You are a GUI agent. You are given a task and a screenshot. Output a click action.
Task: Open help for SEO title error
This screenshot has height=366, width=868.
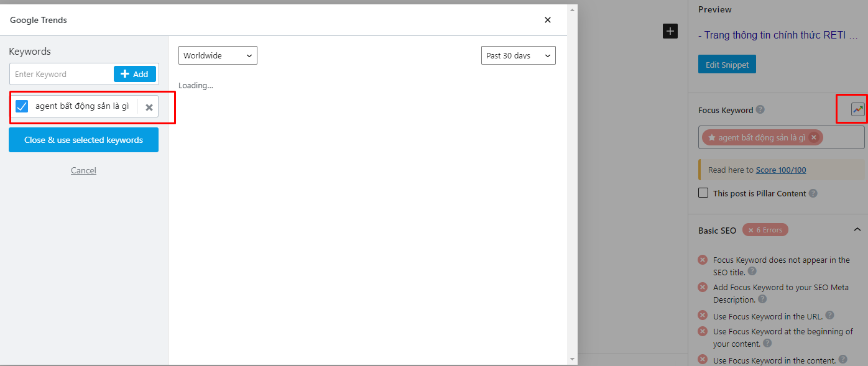point(752,272)
